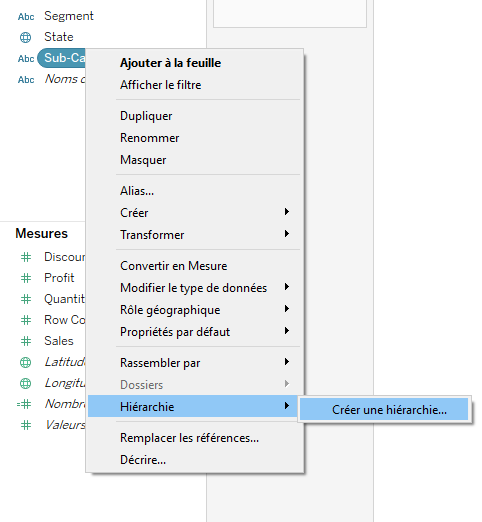Image resolution: width=482 pixels, height=522 pixels.
Task: Click the globe icon next to State
Action: (26, 37)
